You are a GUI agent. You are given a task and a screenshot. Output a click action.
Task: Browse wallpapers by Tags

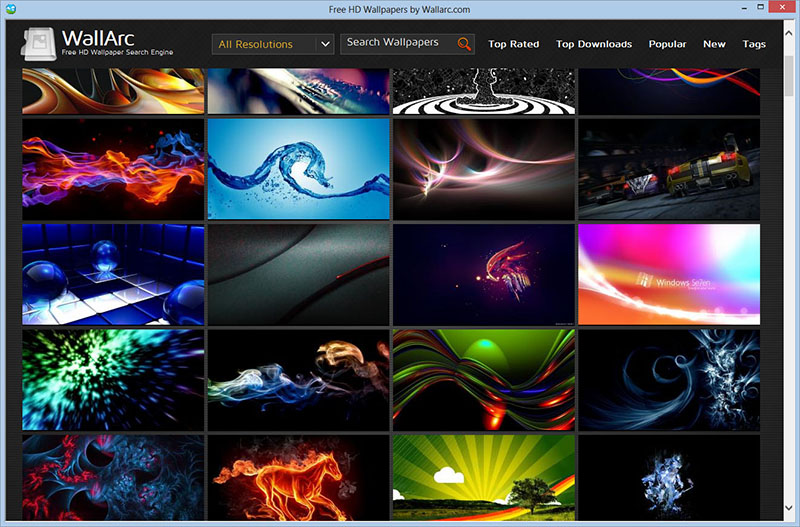[754, 44]
